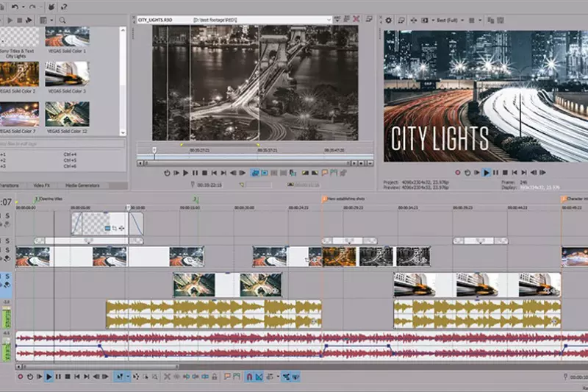The image size is (588, 392).
Task: Open the Best (Full) preview quality dropdown
Action: [x=450, y=21]
